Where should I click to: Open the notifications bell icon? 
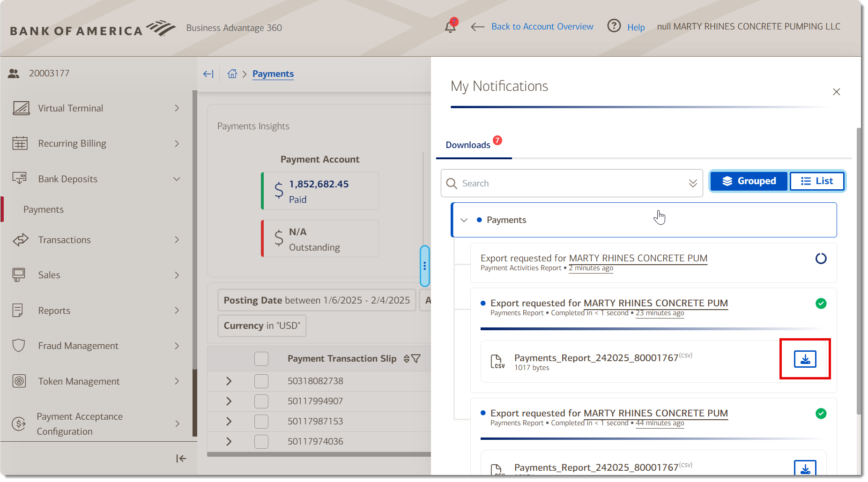pos(451,26)
